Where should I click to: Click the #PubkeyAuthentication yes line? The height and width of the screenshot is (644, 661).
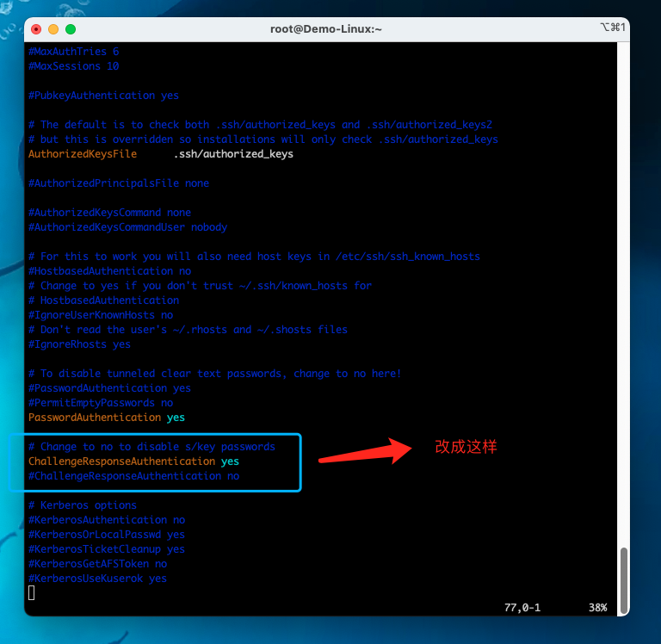[x=103, y=96]
